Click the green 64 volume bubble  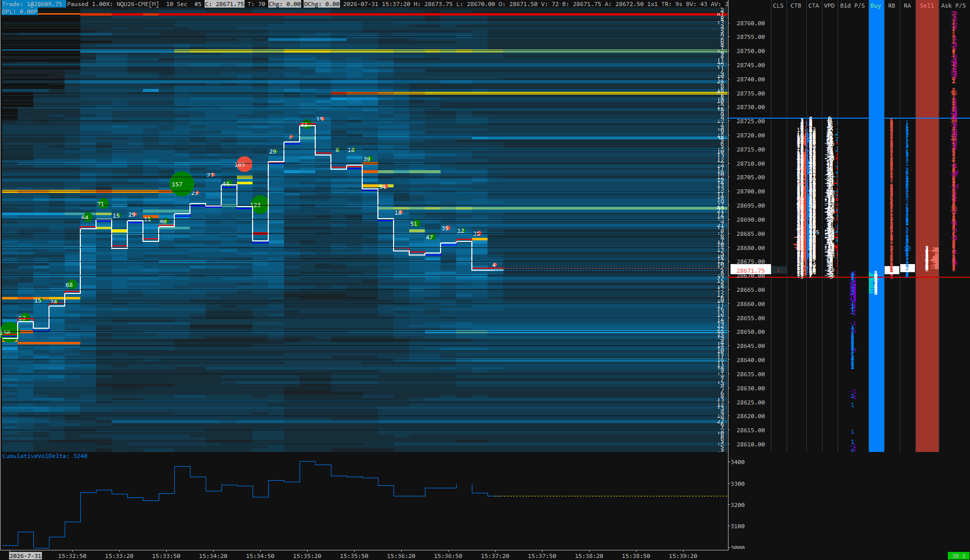point(87,217)
